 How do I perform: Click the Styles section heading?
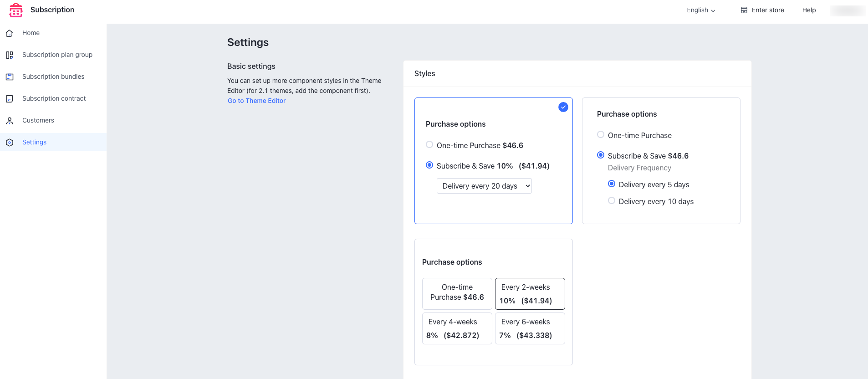pos(424,73)
